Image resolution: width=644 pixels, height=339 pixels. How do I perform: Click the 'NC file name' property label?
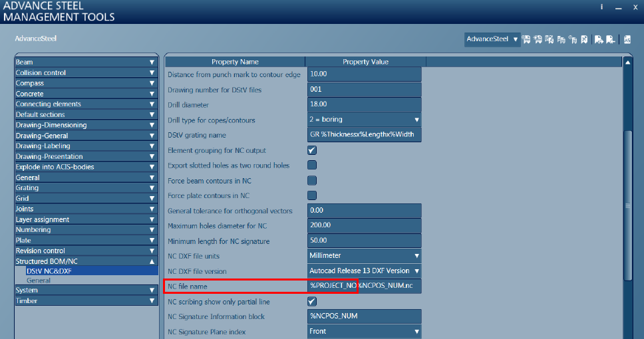click(x=188, y=286)
